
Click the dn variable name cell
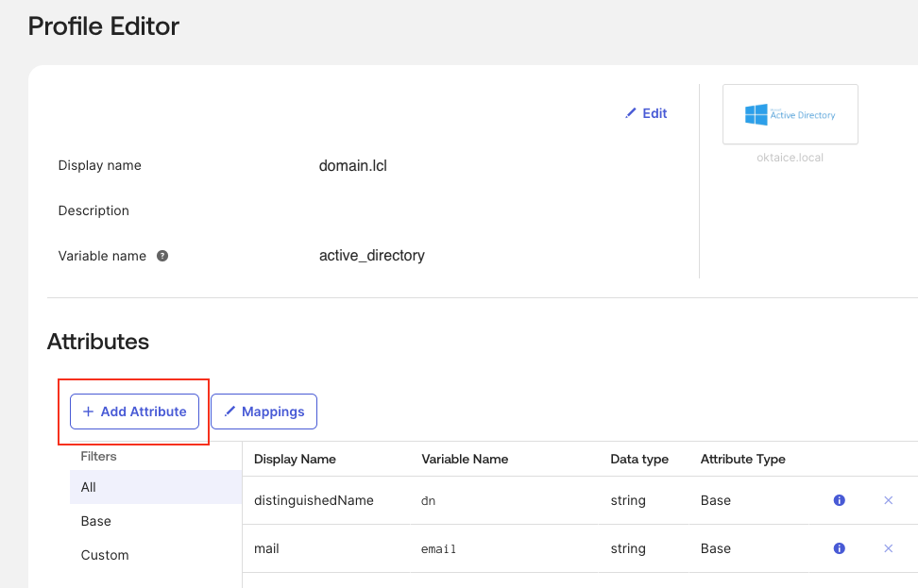tap(428, 501)
